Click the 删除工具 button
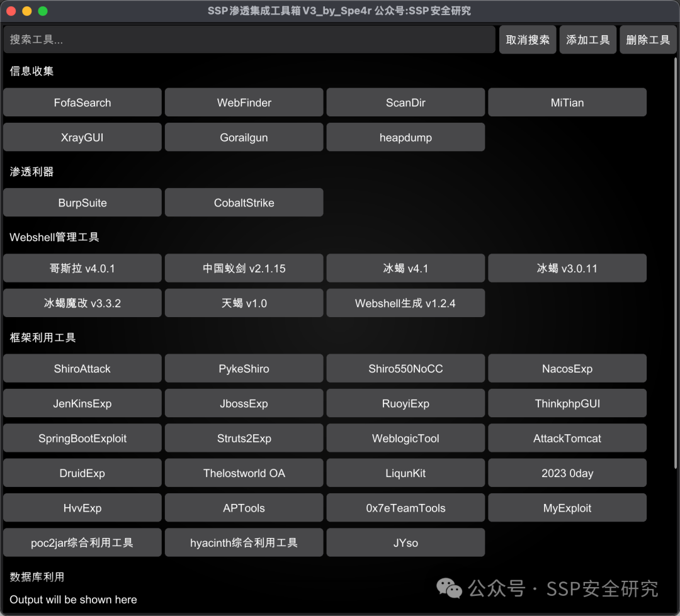680x616 pixels. (x=647, y=40)
